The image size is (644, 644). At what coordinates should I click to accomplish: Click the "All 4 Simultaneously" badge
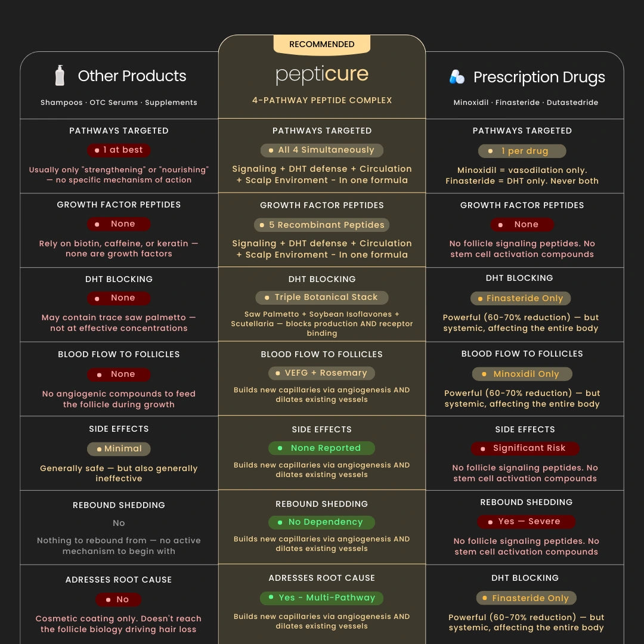click(322, 150)
